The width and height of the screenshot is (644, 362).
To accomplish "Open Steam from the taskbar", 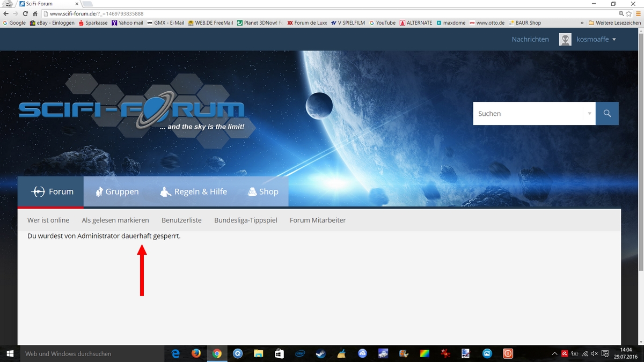I will coord(320,353).
